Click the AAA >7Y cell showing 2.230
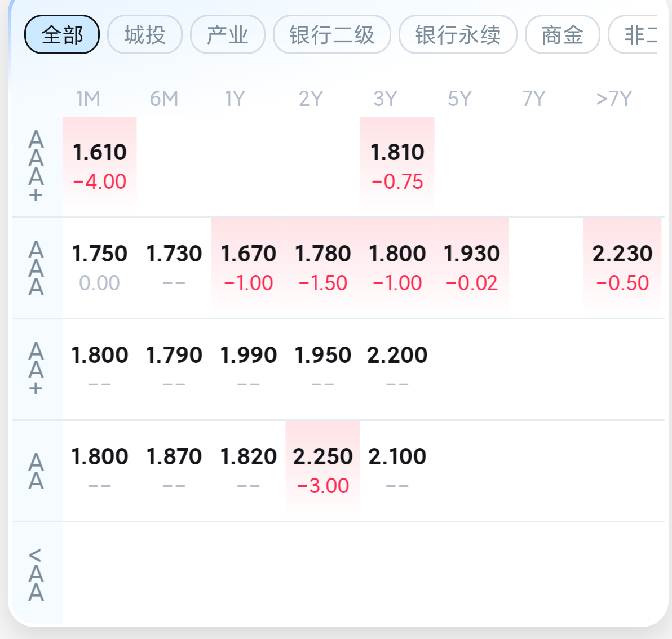This screenshot has width=672, height=639. pyautogui.click(x=622, y=268)
